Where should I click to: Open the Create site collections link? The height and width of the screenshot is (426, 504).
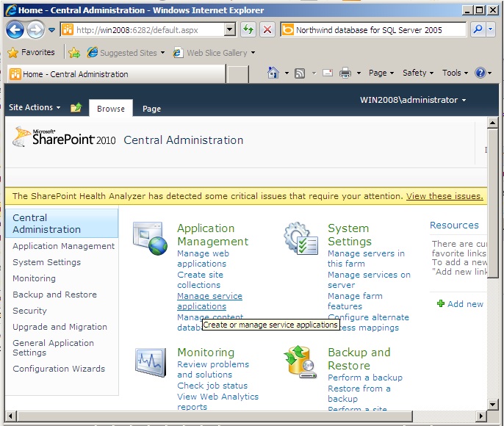pyautogui.click(x=200, y=280)
